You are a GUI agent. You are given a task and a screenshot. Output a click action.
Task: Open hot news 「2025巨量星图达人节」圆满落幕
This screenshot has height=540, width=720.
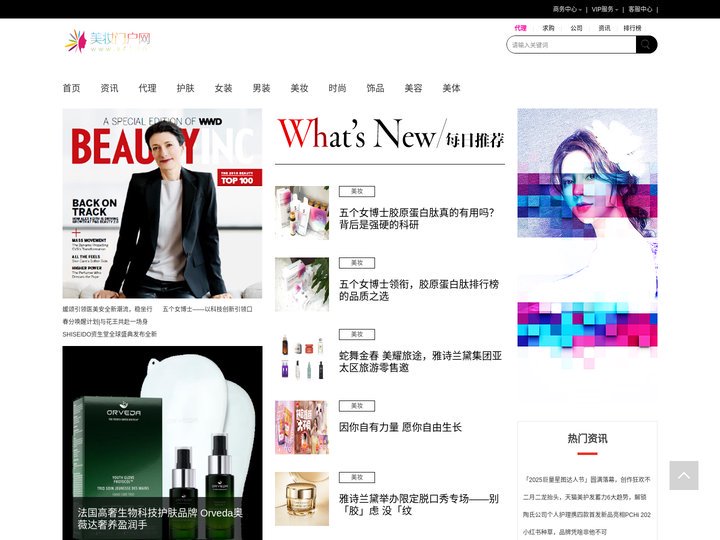click(587, 479)
